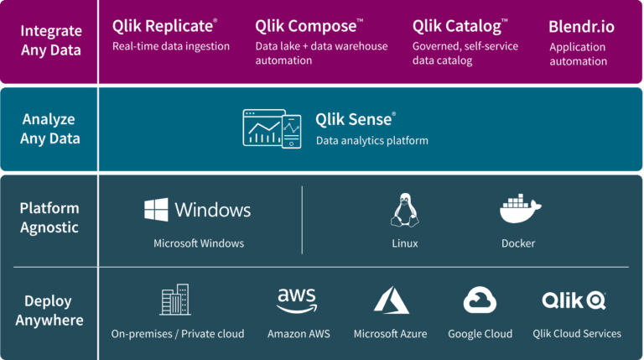Click the Analyze Any Data label
This screenshot has height=360, width=644.
tap(49, 128)
